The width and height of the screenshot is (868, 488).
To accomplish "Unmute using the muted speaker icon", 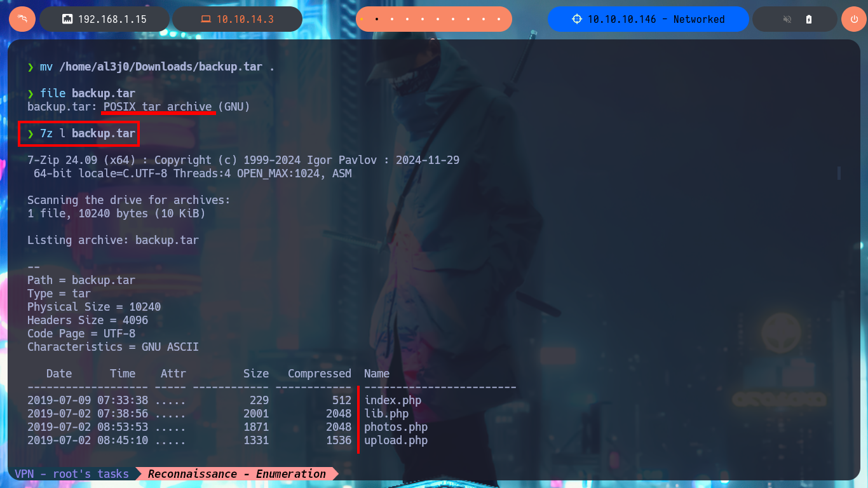I will pyautogui.click(x=787, y=20).
